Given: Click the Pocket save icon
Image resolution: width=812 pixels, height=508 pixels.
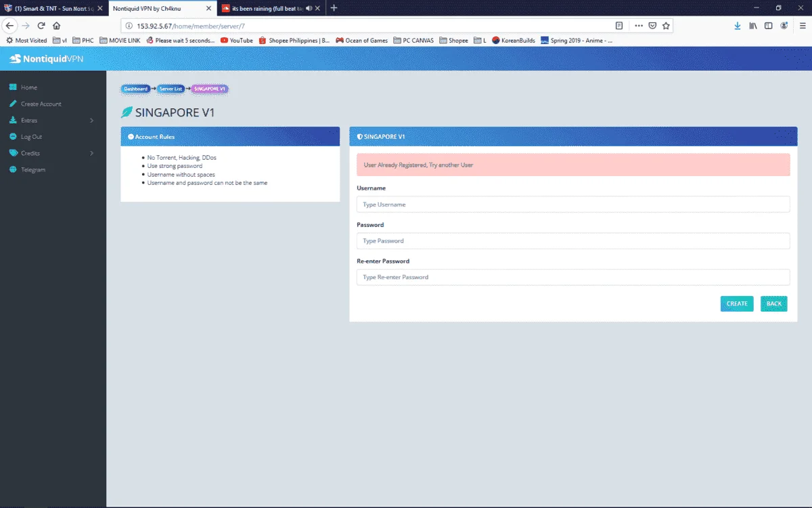Looking at the screenshot, I should [x=652, y=26].
